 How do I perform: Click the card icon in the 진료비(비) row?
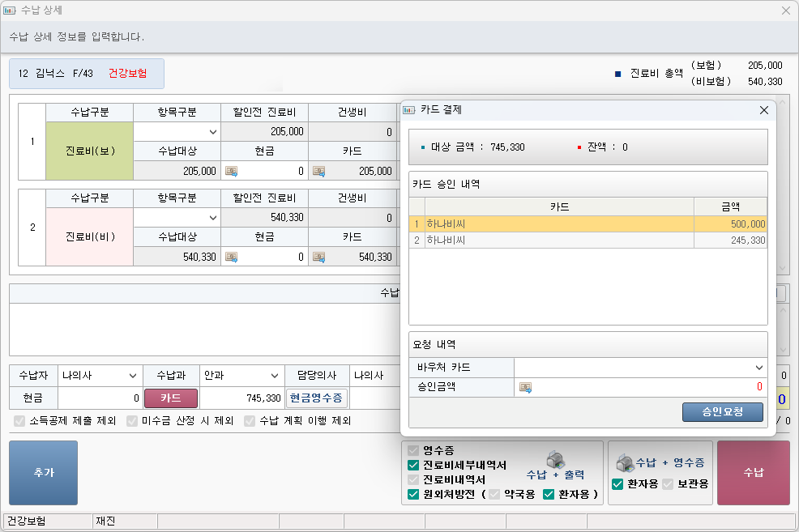(x=319, y=257)
